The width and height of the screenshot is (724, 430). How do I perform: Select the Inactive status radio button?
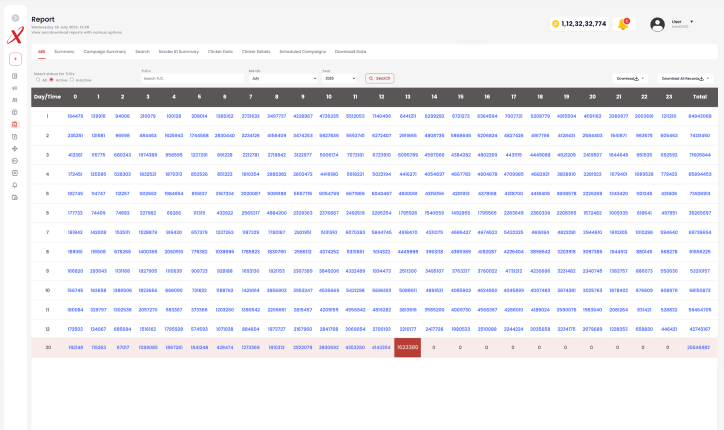(72, 79)
